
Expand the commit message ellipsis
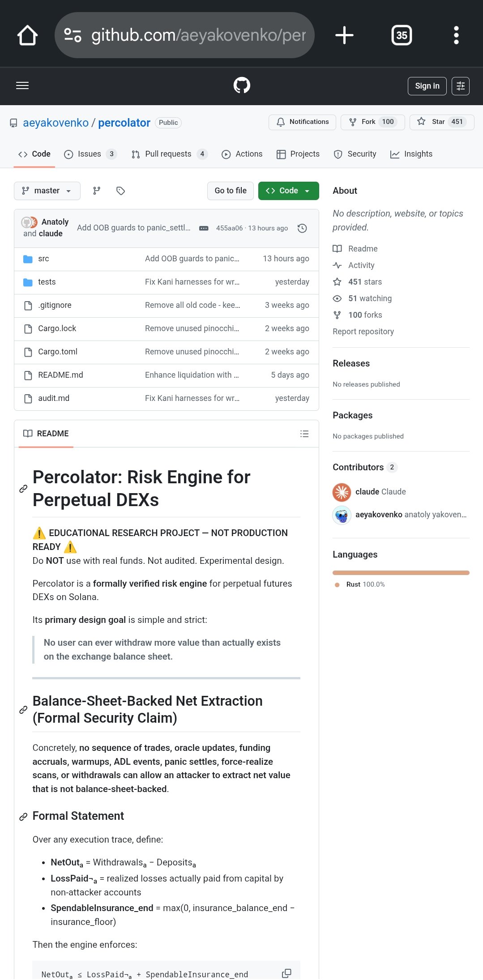tap(204, 228)
